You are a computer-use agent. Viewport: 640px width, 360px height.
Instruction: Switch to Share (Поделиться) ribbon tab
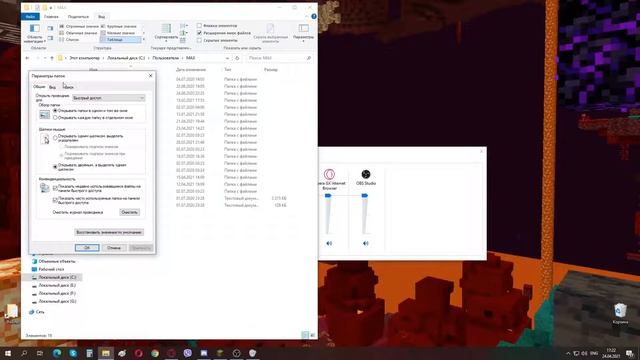coord(78,16)
